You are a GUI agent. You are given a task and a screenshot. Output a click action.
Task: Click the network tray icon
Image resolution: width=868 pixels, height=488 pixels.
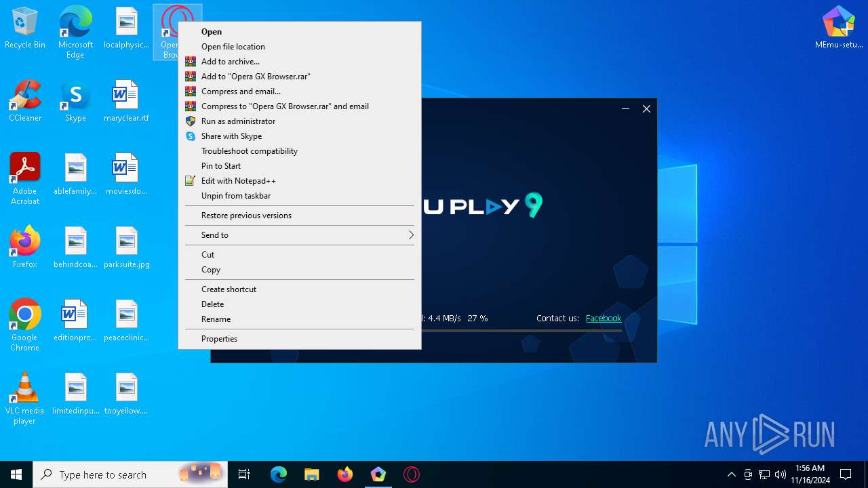764,474
